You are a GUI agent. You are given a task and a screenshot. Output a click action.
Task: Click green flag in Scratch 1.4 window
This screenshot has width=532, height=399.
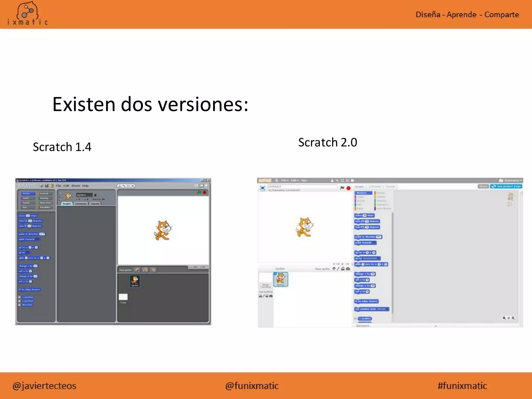[199, 192]
